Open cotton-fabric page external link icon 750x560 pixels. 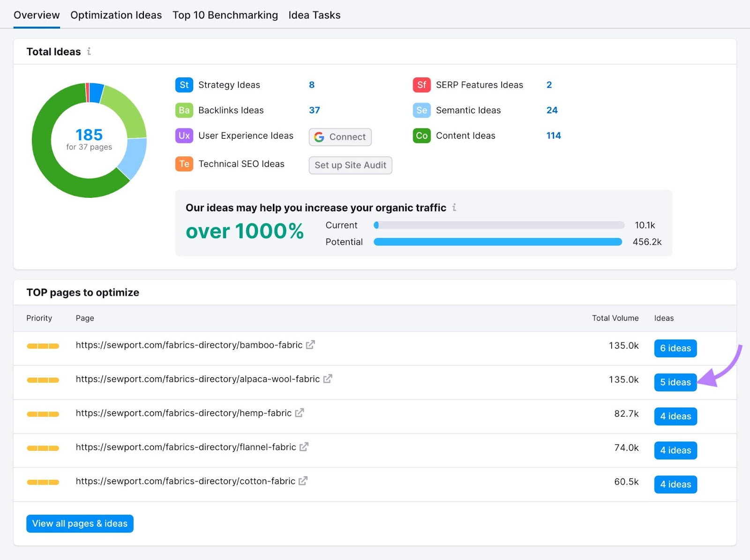click(303, 481)
